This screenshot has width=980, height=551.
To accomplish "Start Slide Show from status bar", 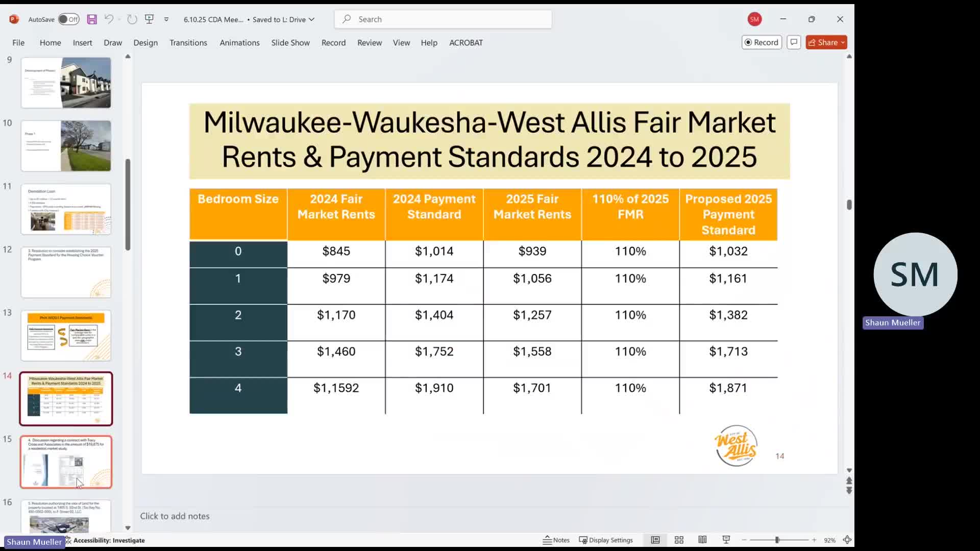I will [x=726, y=540].
